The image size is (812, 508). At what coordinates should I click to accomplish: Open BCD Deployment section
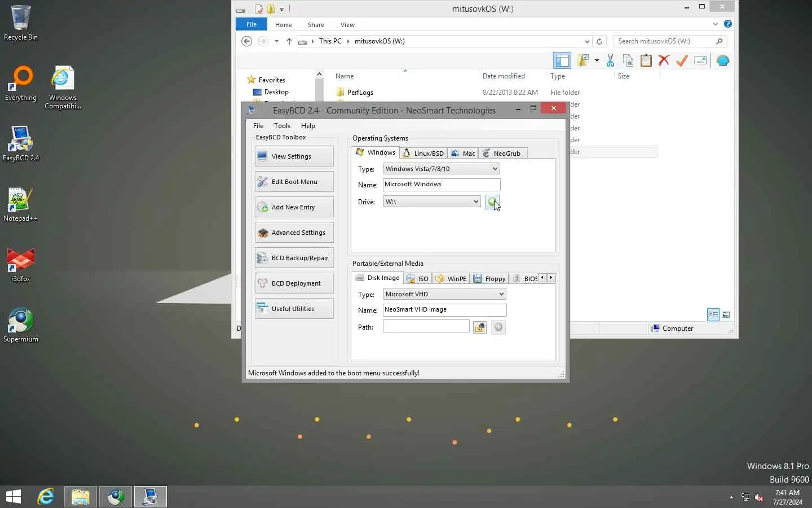click(x=294, y=283)
